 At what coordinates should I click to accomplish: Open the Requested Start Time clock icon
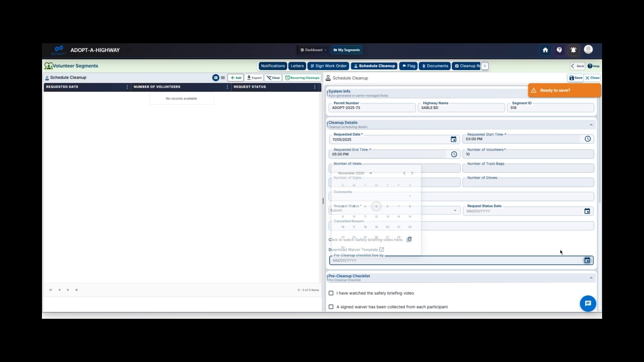(588, 138)
